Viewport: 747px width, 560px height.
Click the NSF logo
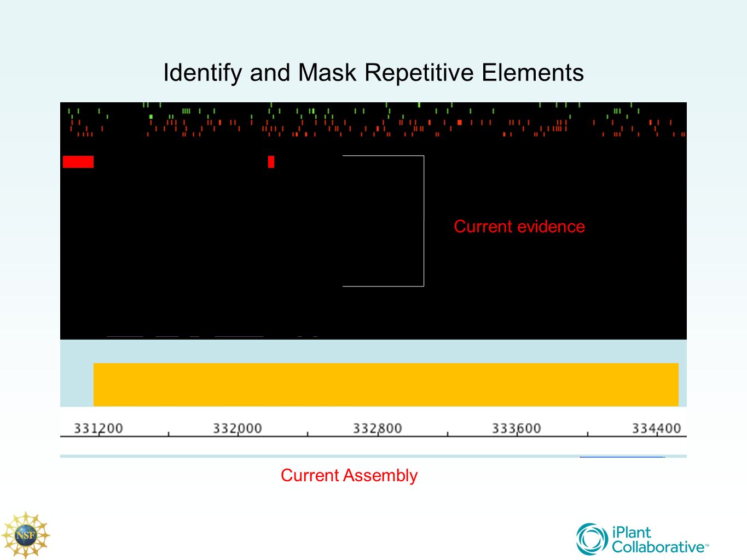click(x=25, y=535)
